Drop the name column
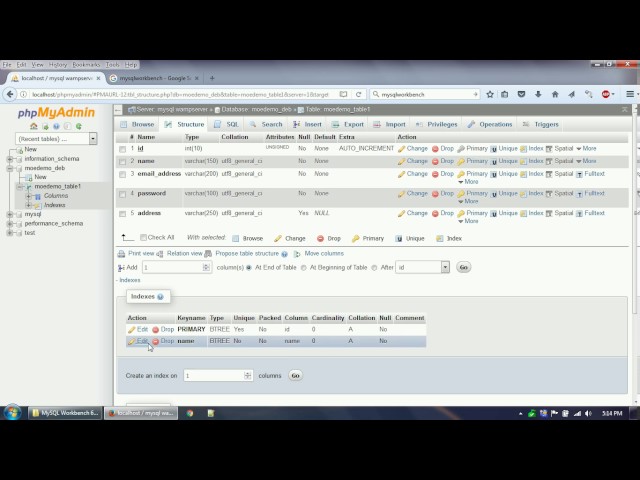 pos(443,161)
